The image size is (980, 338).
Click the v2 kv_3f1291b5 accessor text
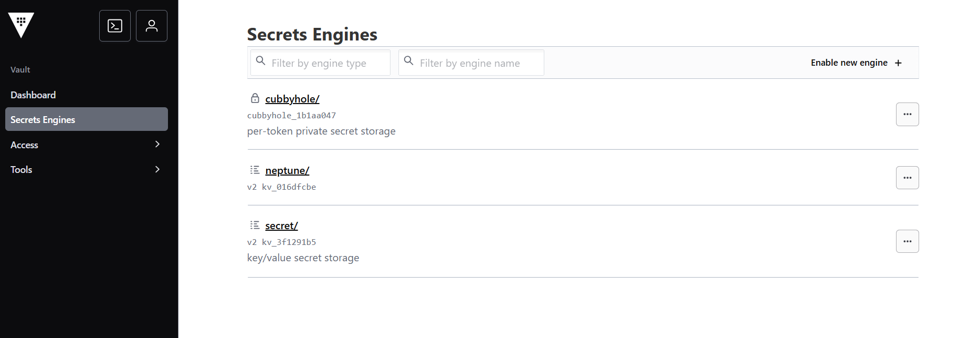point(281,242)
